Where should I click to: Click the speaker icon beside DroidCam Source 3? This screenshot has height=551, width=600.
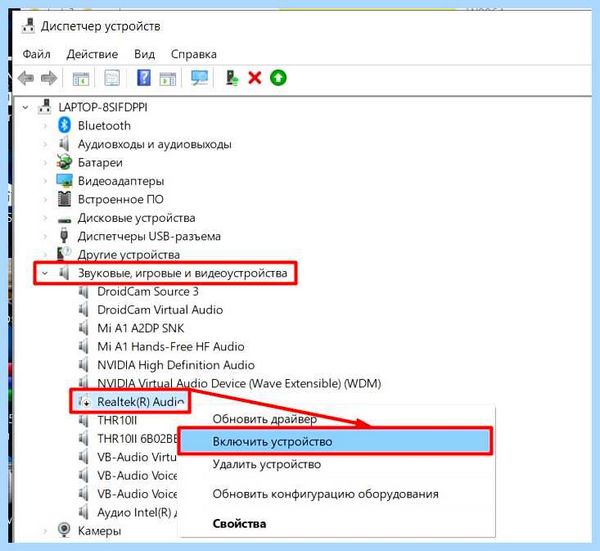click(x=83, y=292)
